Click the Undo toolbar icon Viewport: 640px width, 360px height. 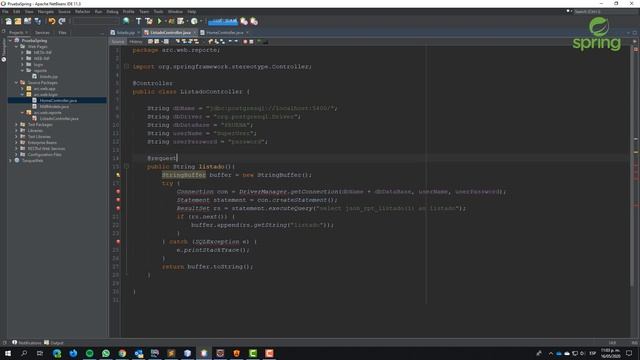[52, 21]
